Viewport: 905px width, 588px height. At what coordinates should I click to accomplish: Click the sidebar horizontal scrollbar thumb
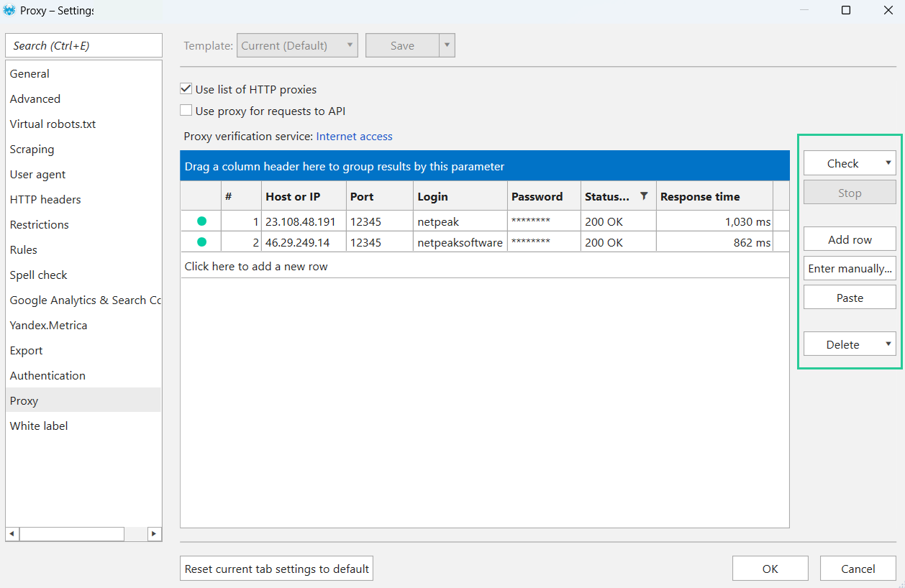pyautogui.click(x=72, y=534)
